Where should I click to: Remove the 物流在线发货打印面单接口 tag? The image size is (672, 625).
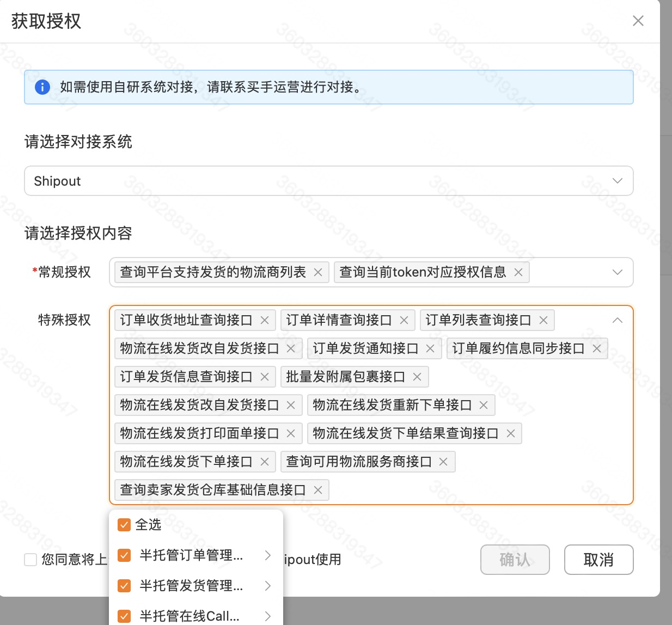291,433
